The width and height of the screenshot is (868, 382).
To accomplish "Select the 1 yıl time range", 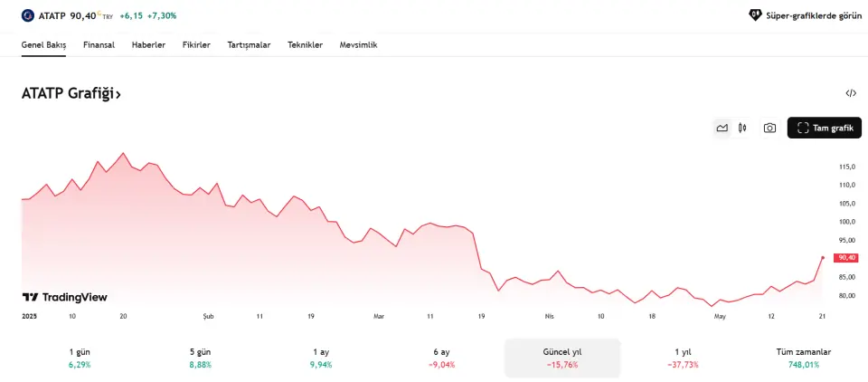I will 683,358.
